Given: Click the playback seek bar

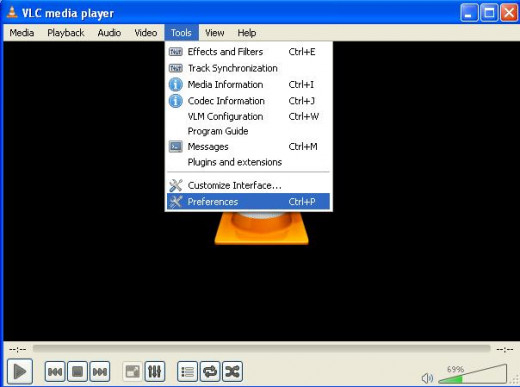Looking at the screenshot, I should [262, 349].
